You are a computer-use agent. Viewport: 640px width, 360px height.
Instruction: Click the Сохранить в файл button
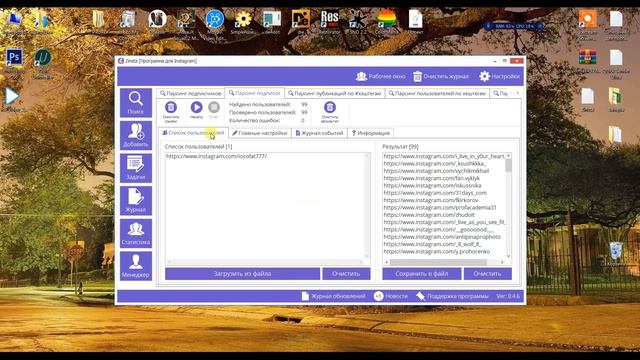click(422, 273)
